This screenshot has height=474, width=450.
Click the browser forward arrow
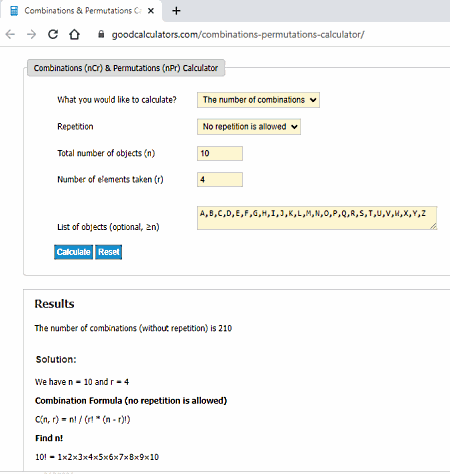(x=31, y=34)
